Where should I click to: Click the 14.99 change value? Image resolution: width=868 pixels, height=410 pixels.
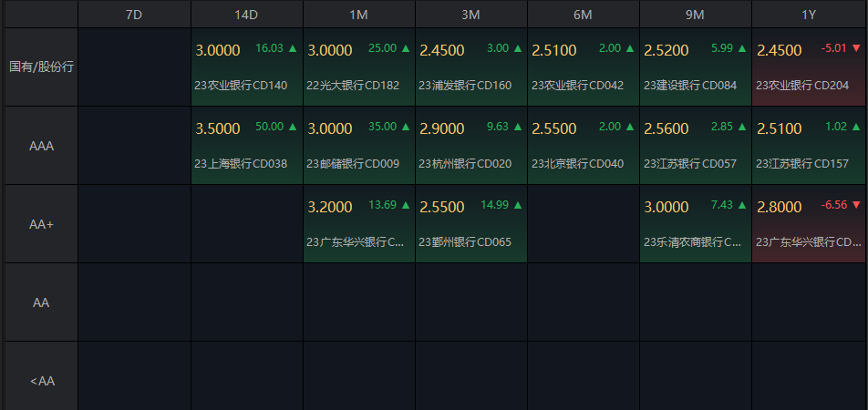(x=494, y=205)
